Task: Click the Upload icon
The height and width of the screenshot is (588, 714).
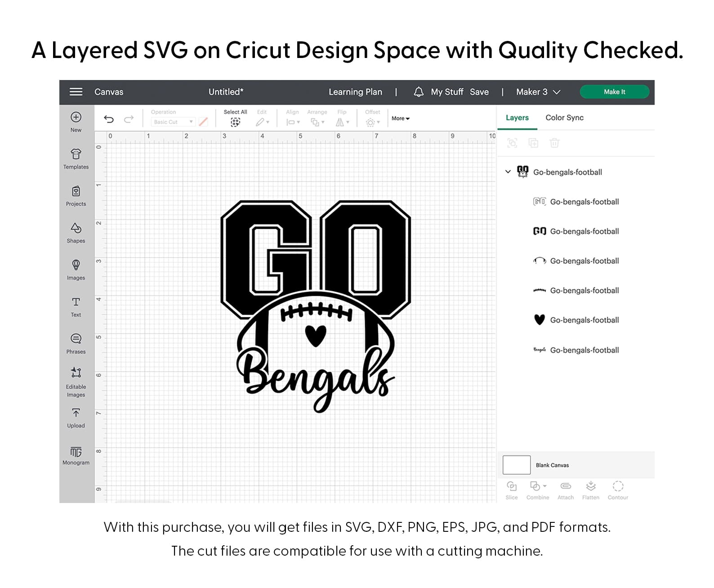Action: pos(76,414)
